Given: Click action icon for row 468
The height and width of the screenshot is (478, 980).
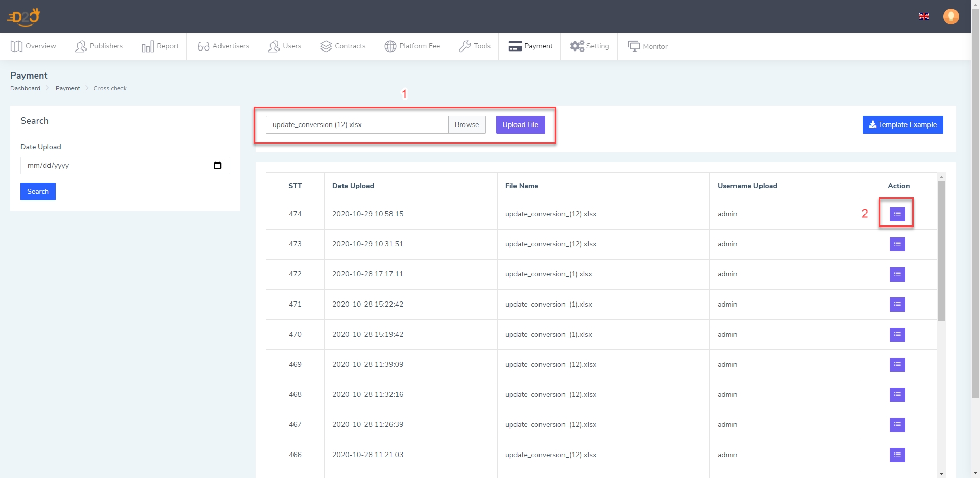Looking at the screenshot, I should pos(897,395).
